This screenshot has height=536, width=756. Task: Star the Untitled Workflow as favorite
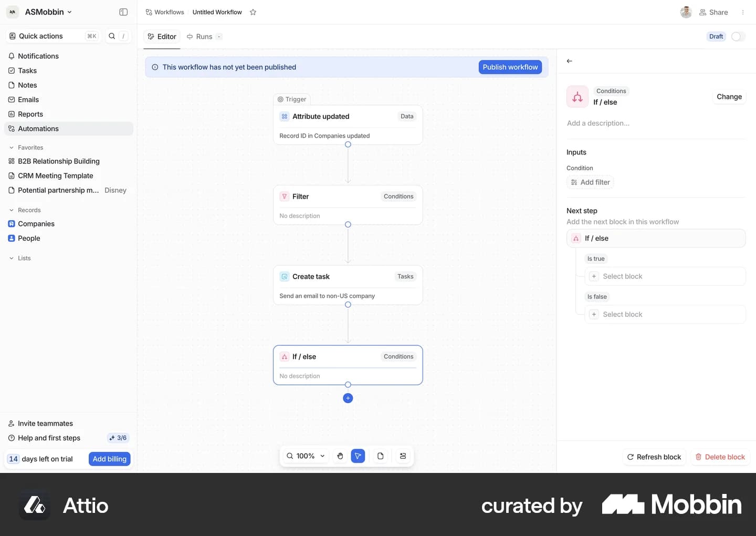pos(253,12)
